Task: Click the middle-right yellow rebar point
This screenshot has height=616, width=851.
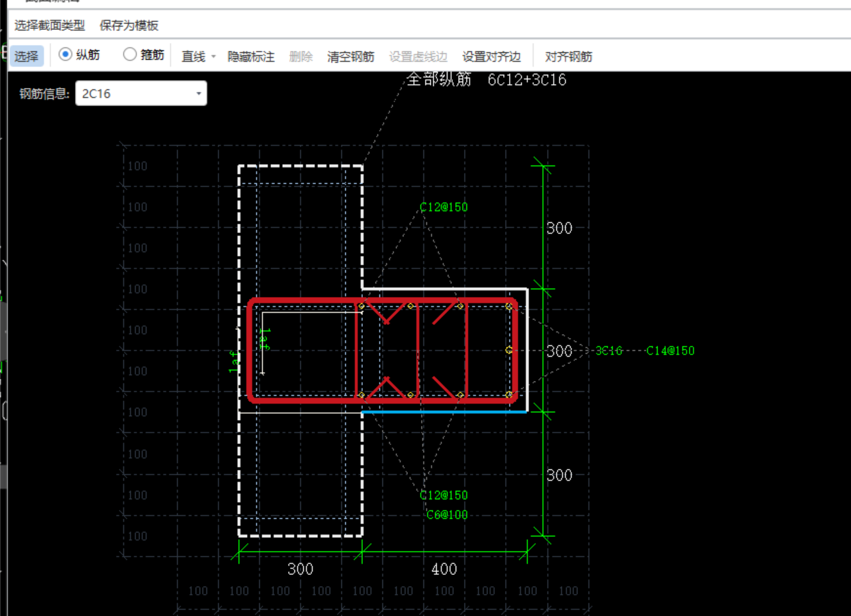Action: (509, 350)
